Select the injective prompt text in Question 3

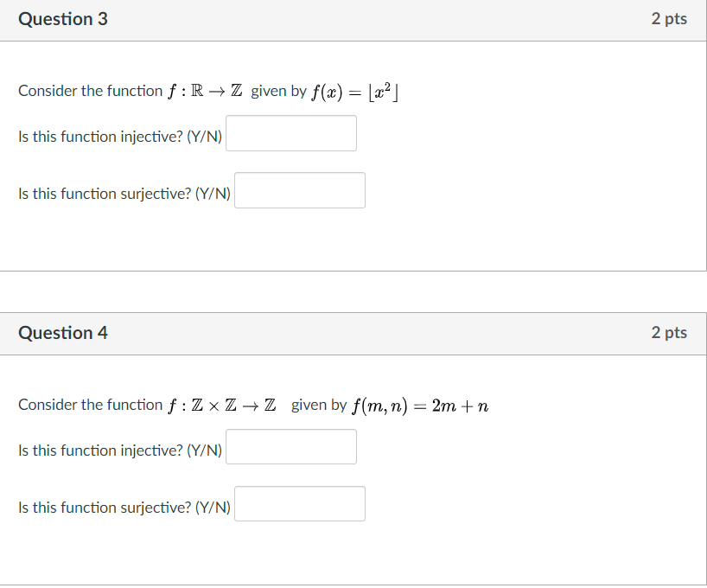(119, 136)
